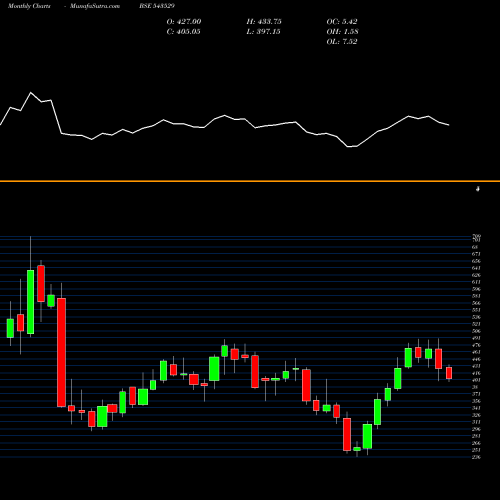Click the 491 price axis label
The image size is (500, 500).
pyautogui.click(x=476, y=338)
